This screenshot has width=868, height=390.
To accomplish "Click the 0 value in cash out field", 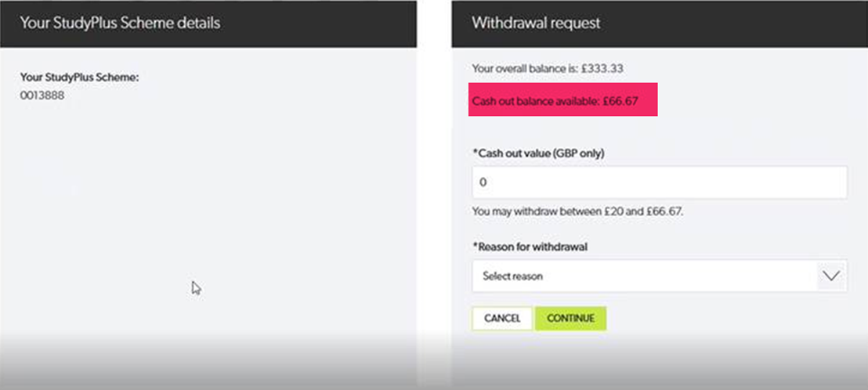I will pyautogui.click(x=483, y=182).
